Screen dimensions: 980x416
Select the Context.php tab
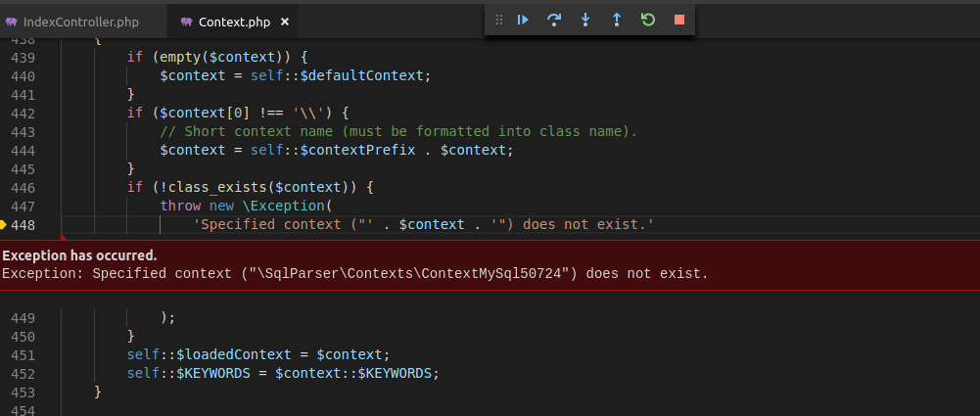pyautogui.click(x=234, y=21)
